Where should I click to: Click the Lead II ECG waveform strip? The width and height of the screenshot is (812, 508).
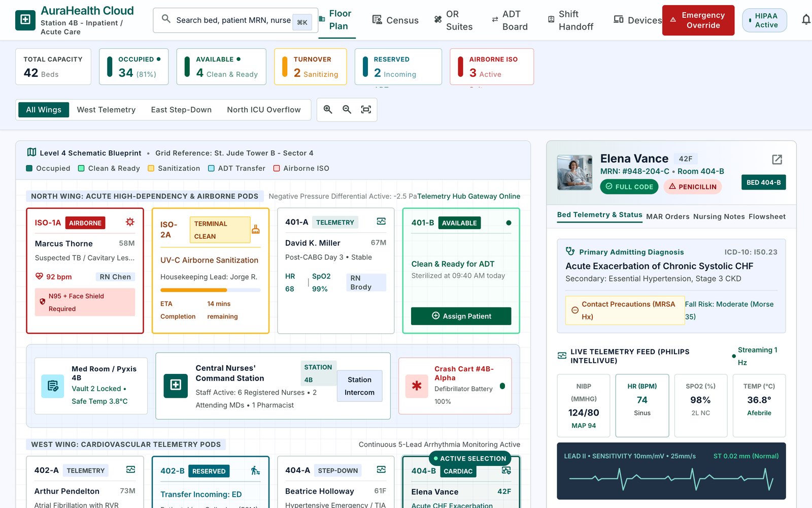coord(671,471)
